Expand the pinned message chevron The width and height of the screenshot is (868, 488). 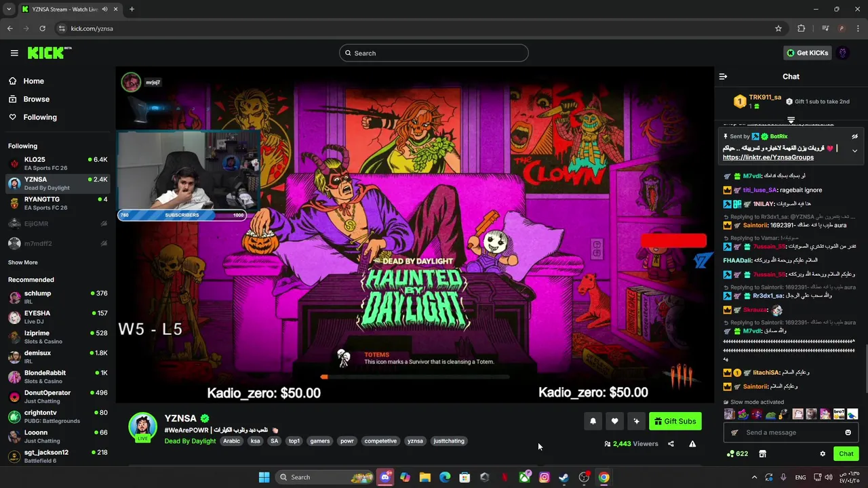tap(854, 150)
